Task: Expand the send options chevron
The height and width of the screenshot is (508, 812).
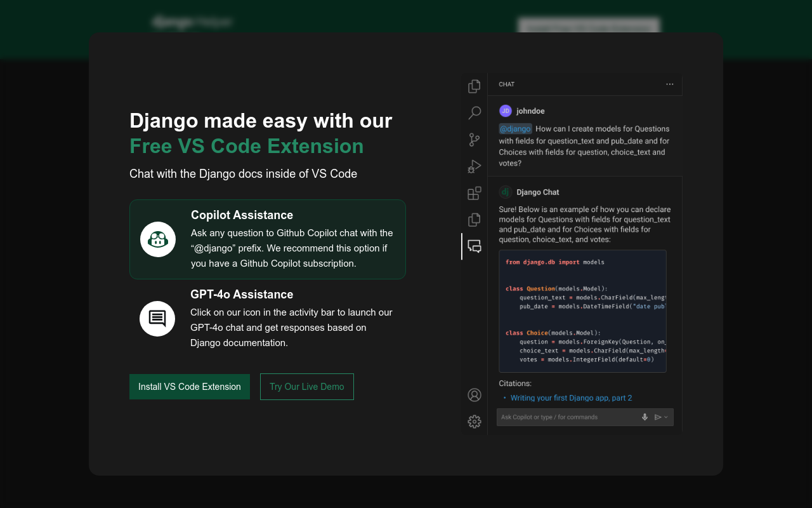Action: 666,417
